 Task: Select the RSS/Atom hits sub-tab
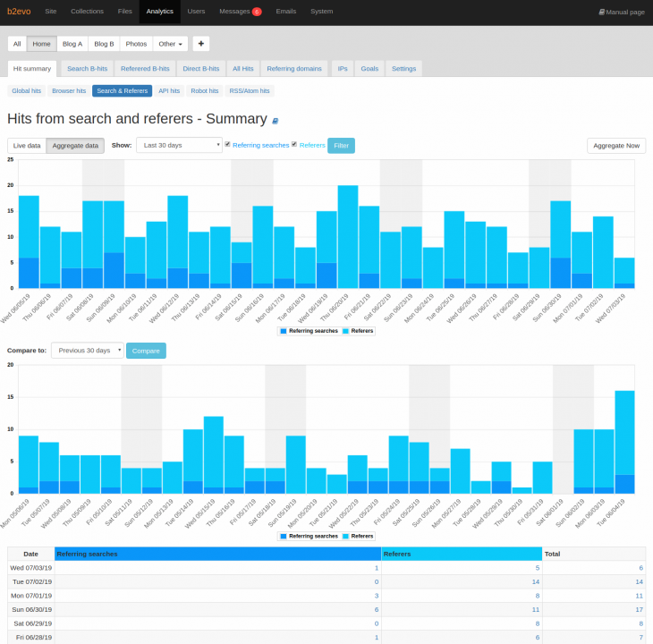(x=250, y=90)
